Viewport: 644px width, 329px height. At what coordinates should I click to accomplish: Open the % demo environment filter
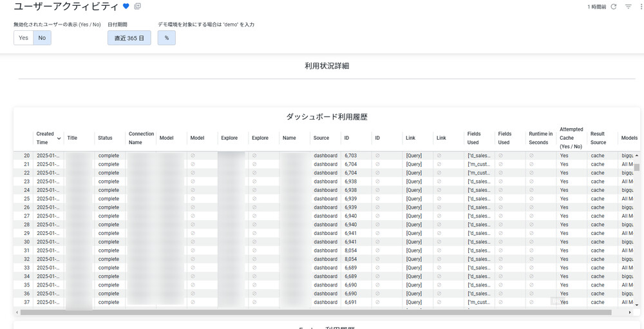pyautogui.click(x=166, y=38)
